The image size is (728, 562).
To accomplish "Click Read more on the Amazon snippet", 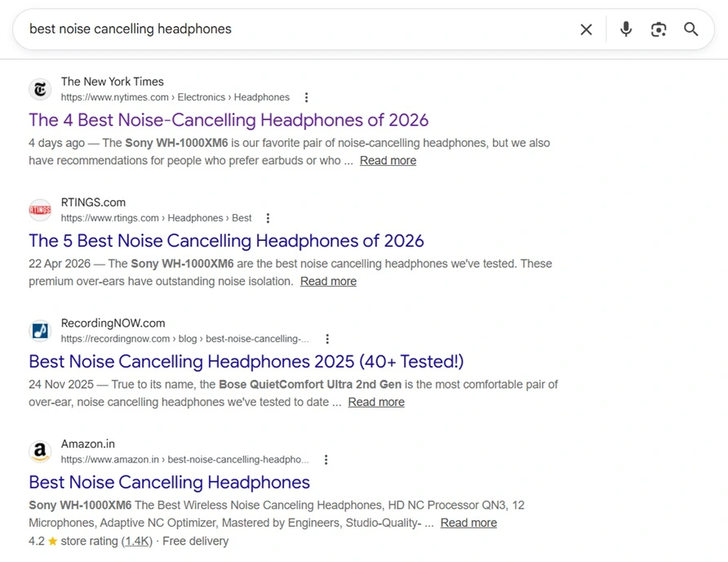I will (468, 523).
